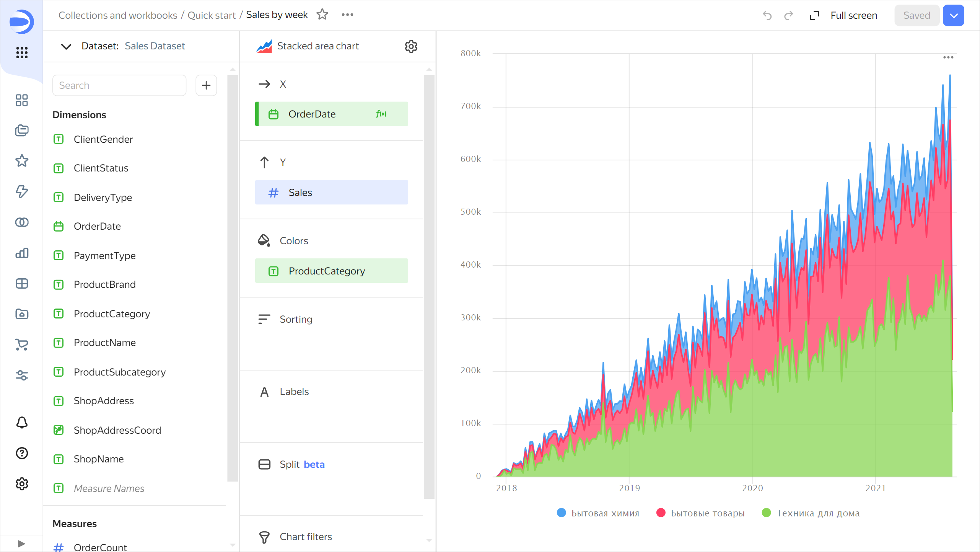Open the three-dots menu beside the title
This screenshot has height=552, width=980.
click(347, 15)
